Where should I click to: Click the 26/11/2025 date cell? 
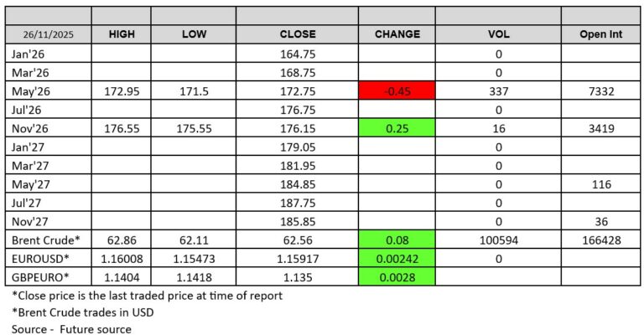click(x=46, y=34)
